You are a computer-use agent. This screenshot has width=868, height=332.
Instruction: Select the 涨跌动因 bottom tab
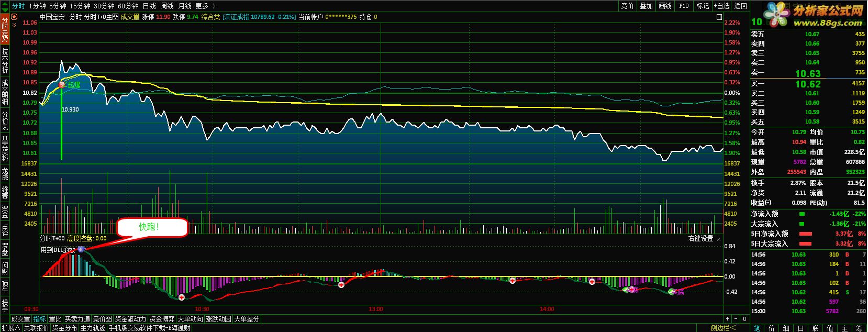tap(219, 319)
